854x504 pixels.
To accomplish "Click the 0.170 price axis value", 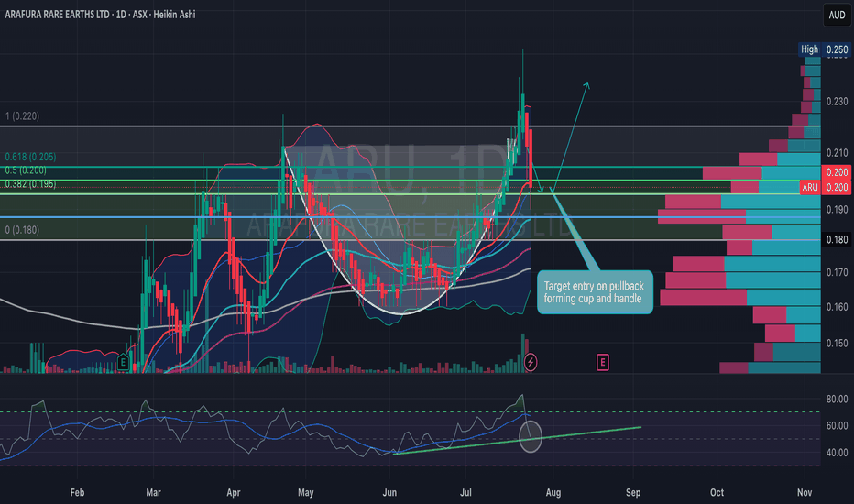I will (x=837, y=272).
